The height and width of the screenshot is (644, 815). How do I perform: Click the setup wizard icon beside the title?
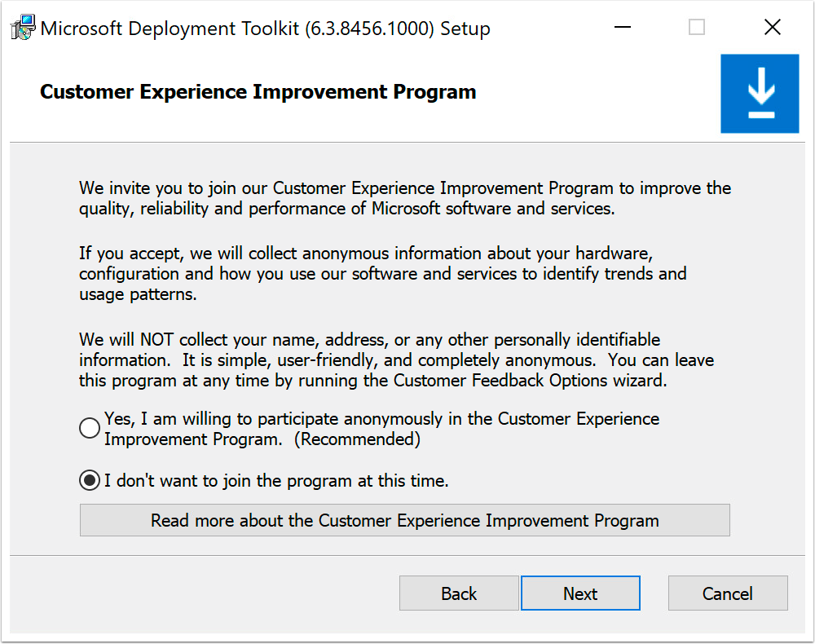(x=22, y=26)
